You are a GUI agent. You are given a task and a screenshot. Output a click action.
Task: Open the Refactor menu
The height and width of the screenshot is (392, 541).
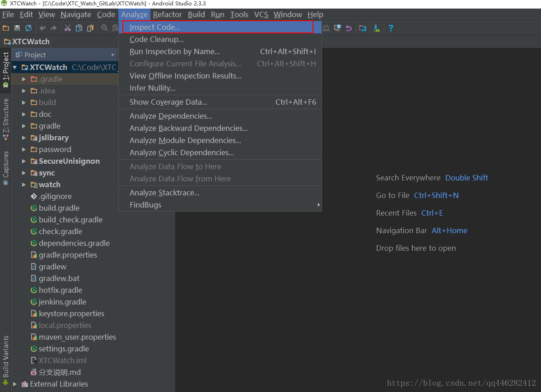(x=168, y=14)
